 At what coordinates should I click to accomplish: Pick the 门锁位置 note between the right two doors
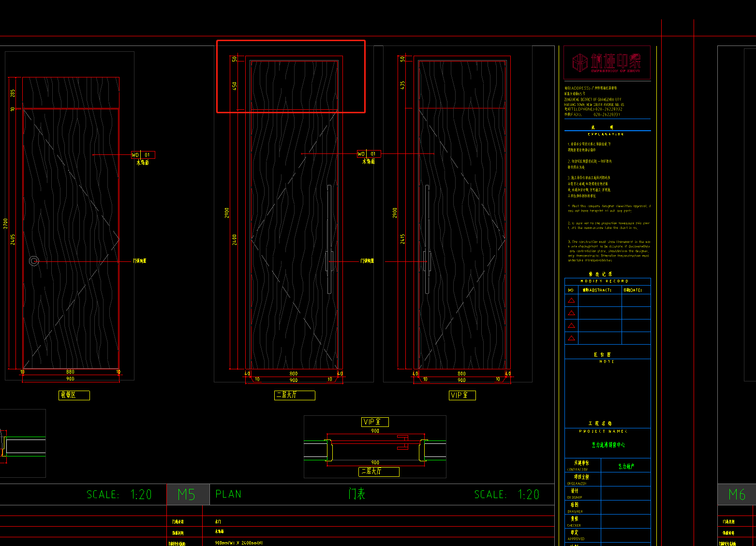pos(367,261)
